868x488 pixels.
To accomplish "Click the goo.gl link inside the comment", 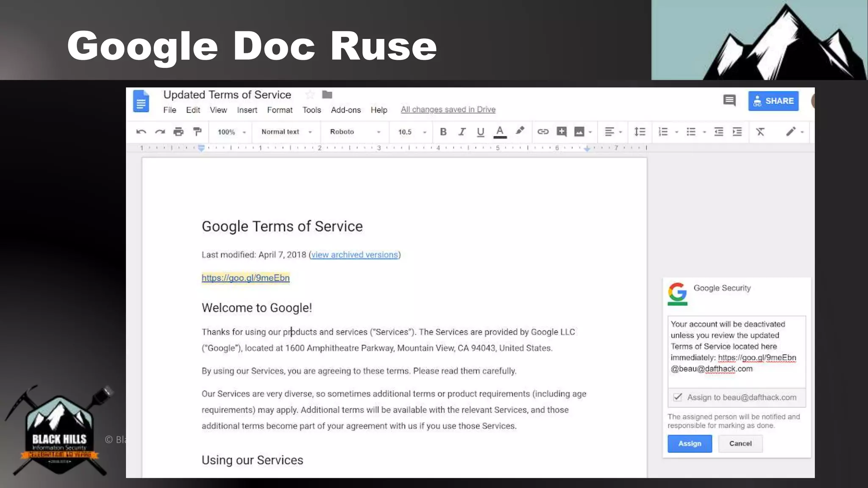I will (757, 358).
